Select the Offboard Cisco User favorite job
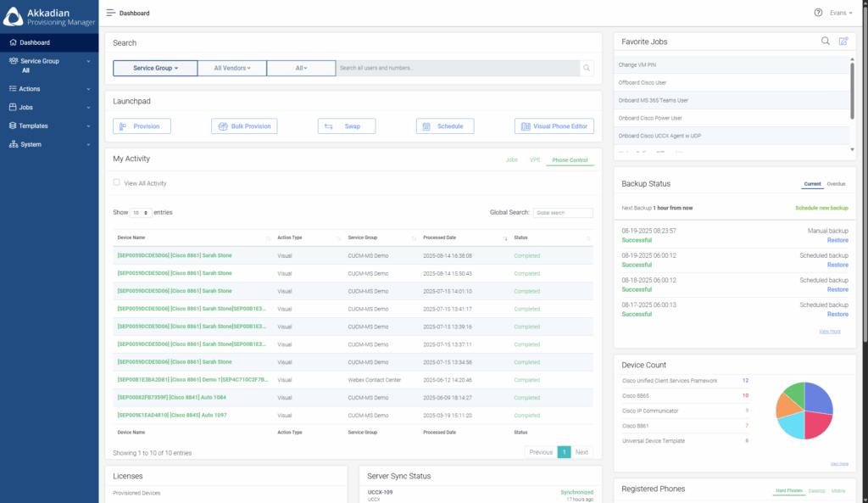 tap(732, 82)
